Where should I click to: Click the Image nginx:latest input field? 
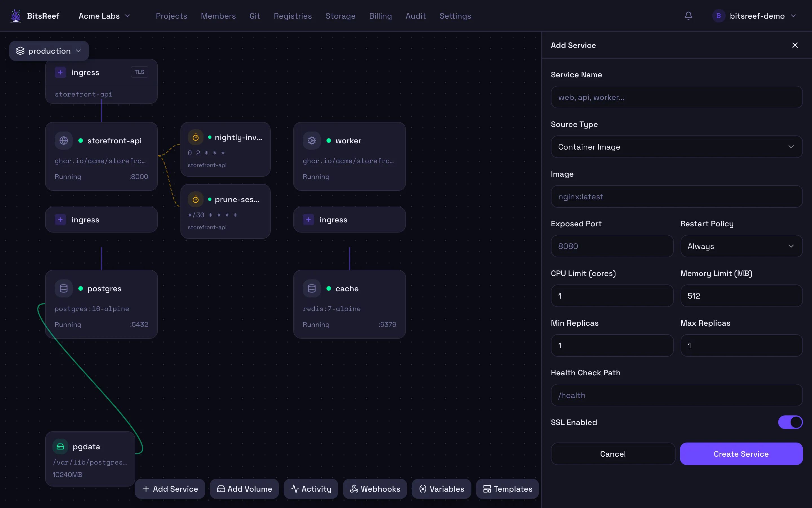[x=676, y=196]
